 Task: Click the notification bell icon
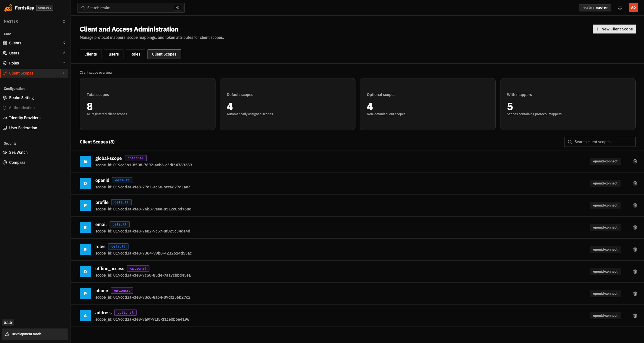click(x=620, y=8)
